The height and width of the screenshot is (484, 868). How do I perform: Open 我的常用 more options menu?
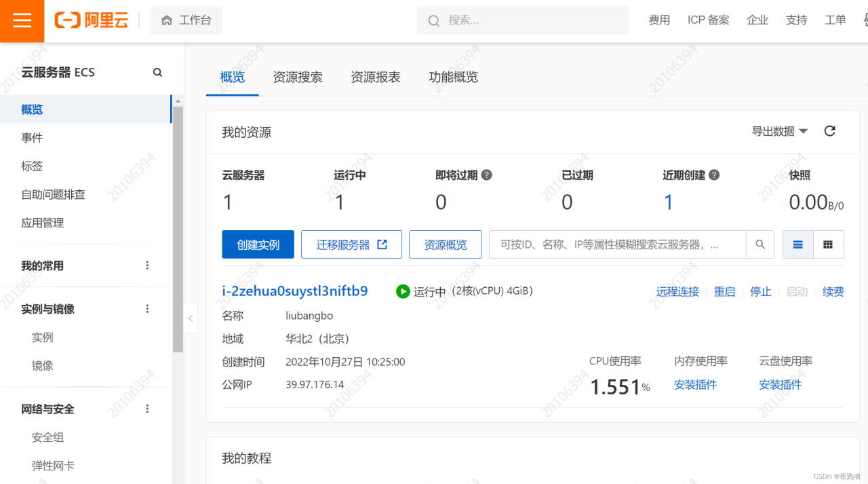coord(147,265)
